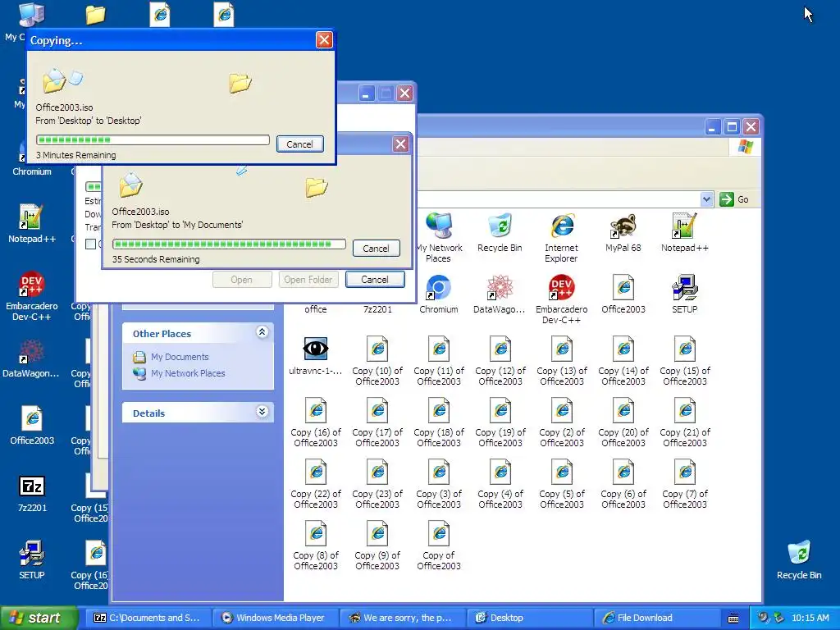Image resolution: width=840 pixels, height=630 pixels.
Task: Switch to C:\Documents and S... taskbar item
Action: point(148,618)
